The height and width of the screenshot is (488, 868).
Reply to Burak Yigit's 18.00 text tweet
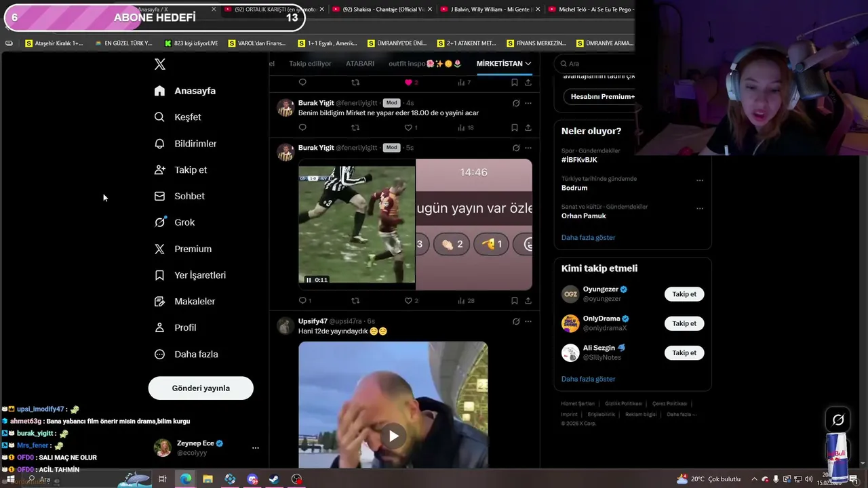(302, 127)
